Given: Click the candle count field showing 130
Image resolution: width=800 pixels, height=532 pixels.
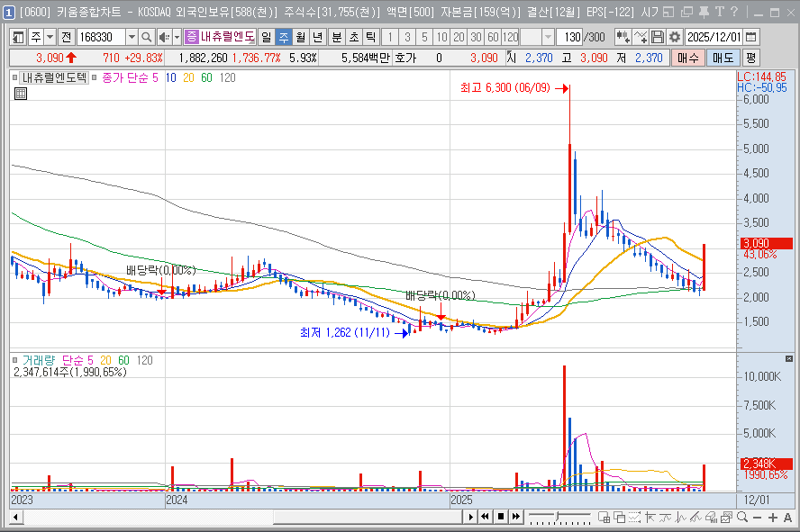Looking at the screenshot, I should pos(569,37).
